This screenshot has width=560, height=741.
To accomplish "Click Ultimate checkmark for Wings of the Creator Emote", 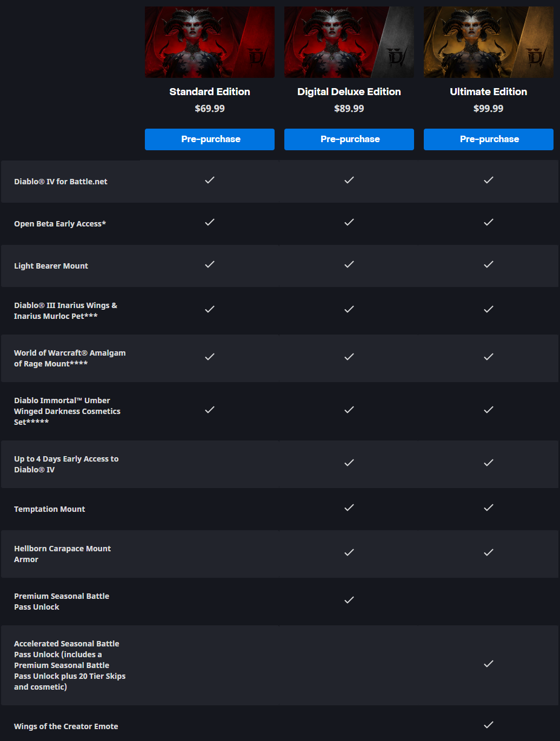I will coord(489,725).
